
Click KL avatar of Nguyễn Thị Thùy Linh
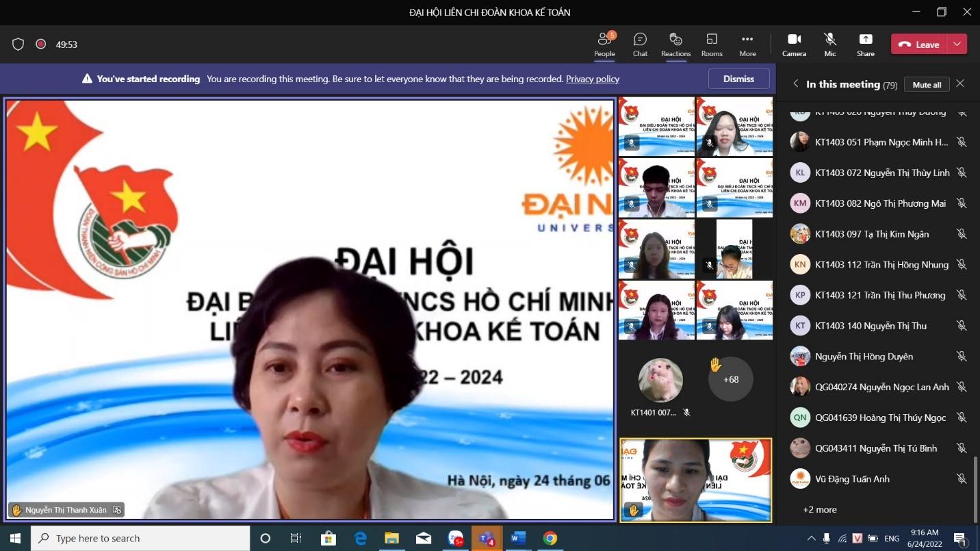[800, 172]
